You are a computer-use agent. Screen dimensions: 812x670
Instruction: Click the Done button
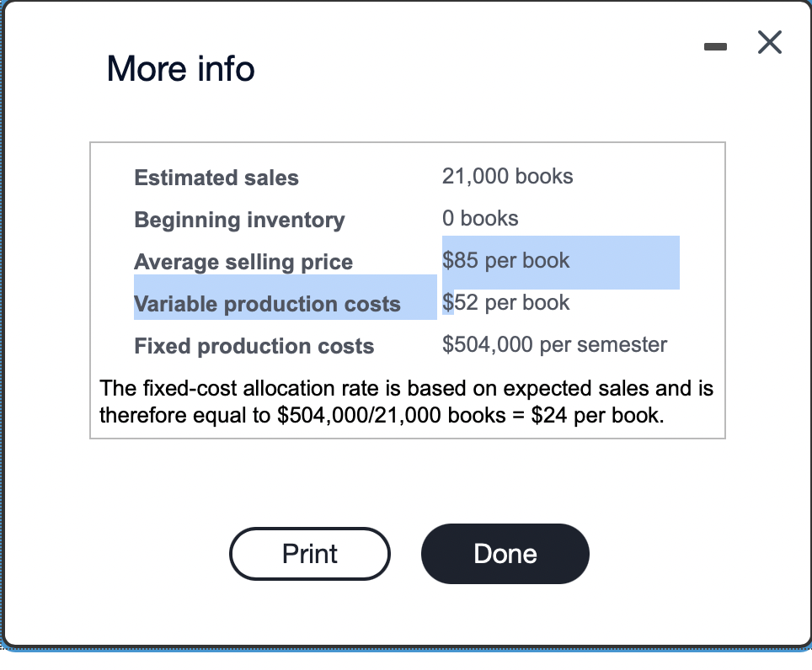point(505,554)
